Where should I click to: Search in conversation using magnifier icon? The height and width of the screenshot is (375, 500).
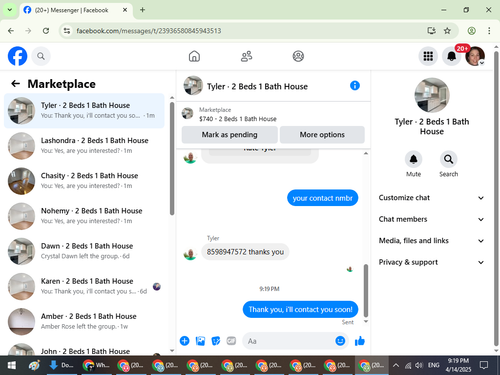pos(448,159)
